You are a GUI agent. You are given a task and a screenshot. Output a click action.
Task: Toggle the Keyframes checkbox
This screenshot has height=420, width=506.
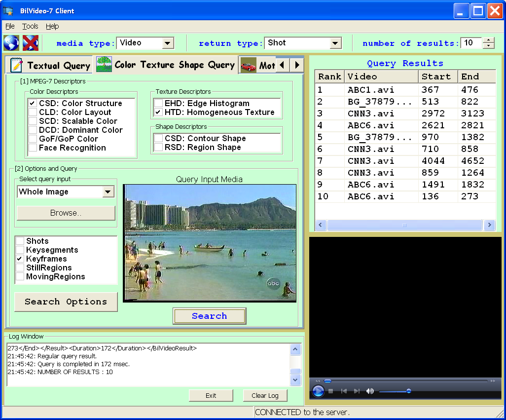20,259
